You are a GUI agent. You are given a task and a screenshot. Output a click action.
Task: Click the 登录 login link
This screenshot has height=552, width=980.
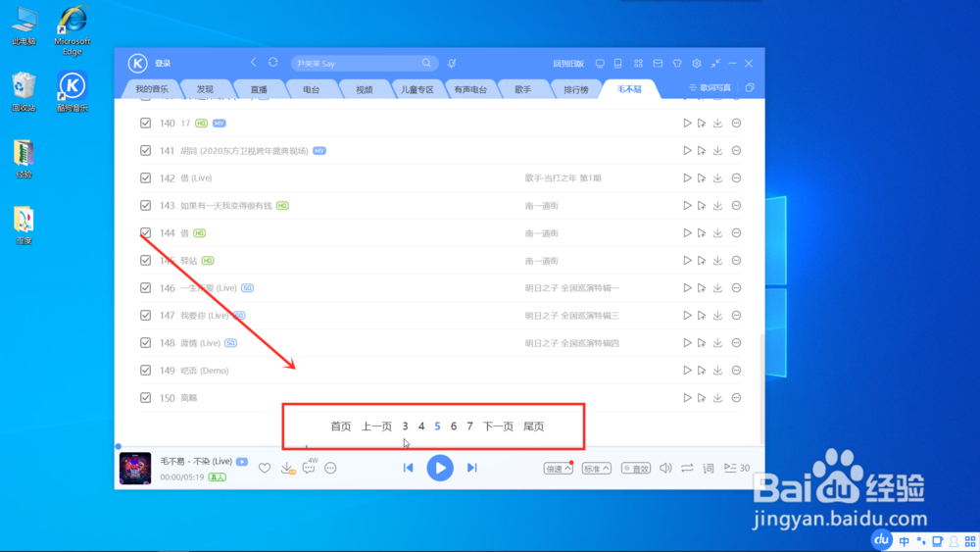163,63
